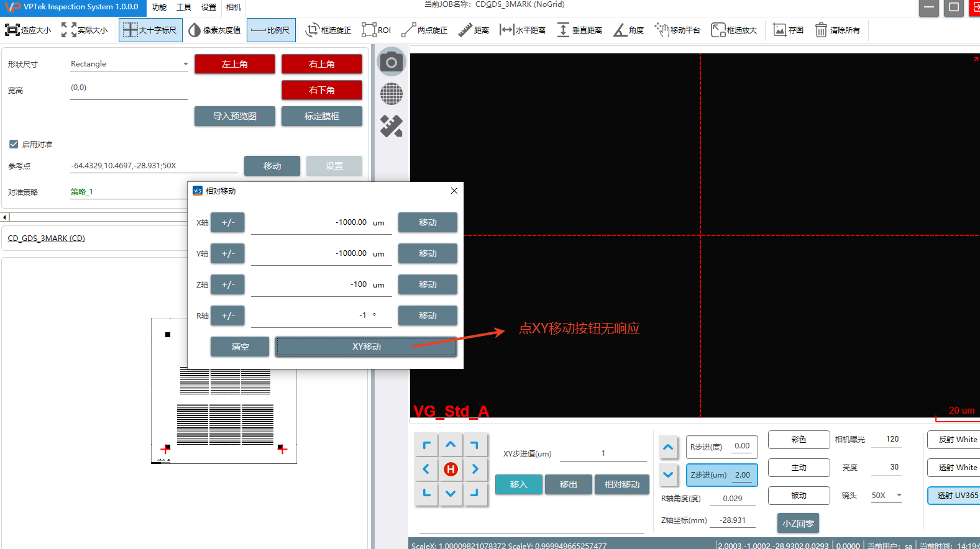980x549 pixels.
Task: Open the 对准策略 策略_1 dropdown
Action: [x=127, y=192]
